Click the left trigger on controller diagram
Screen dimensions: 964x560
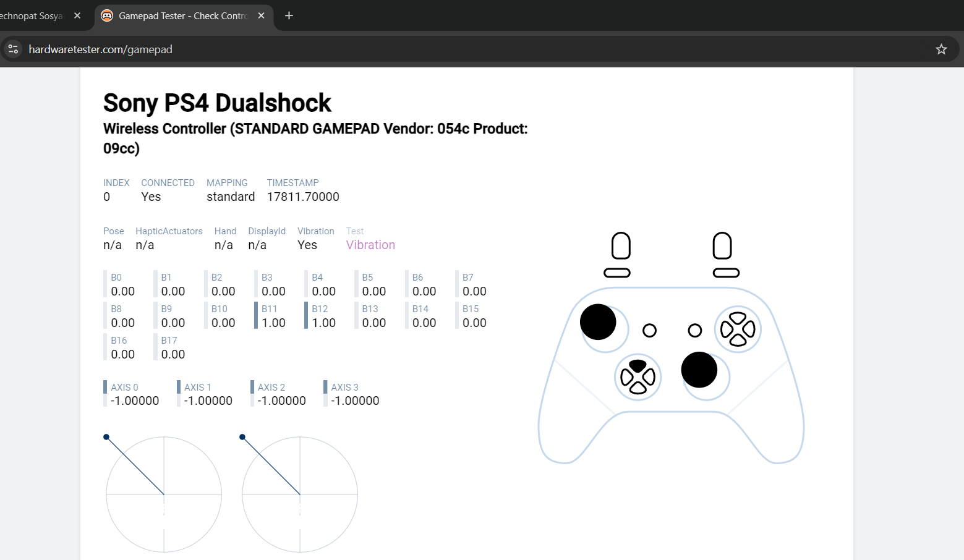click(621, 246)
